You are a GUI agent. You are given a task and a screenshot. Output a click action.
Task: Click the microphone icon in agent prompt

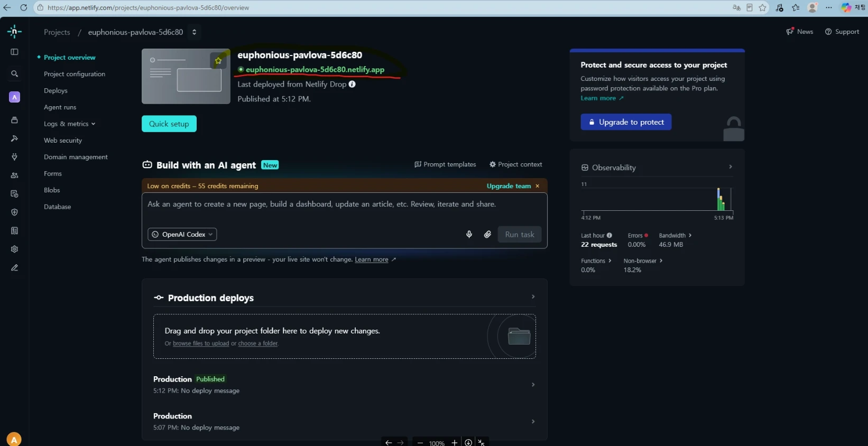[469, 234]
